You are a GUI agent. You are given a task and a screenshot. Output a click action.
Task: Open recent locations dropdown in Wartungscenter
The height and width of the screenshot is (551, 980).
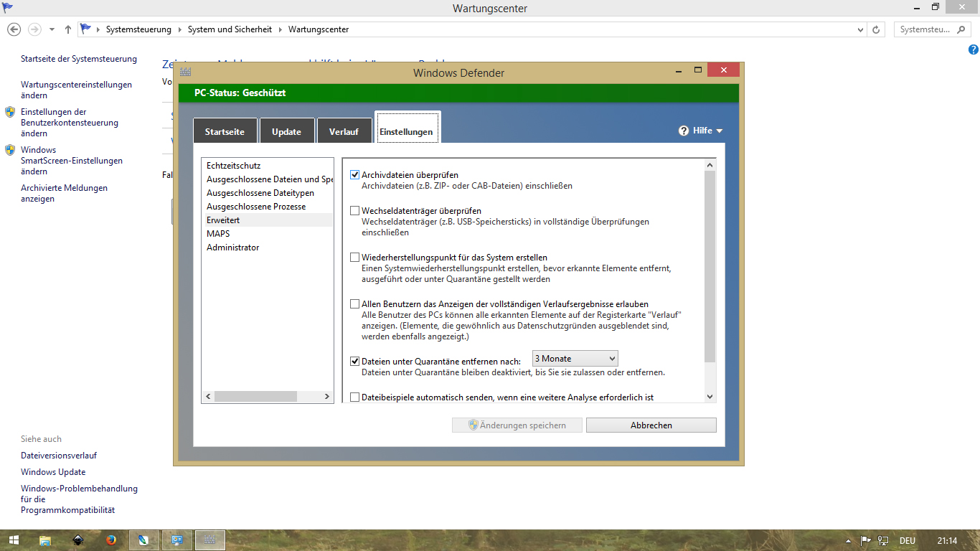(52, 29)
